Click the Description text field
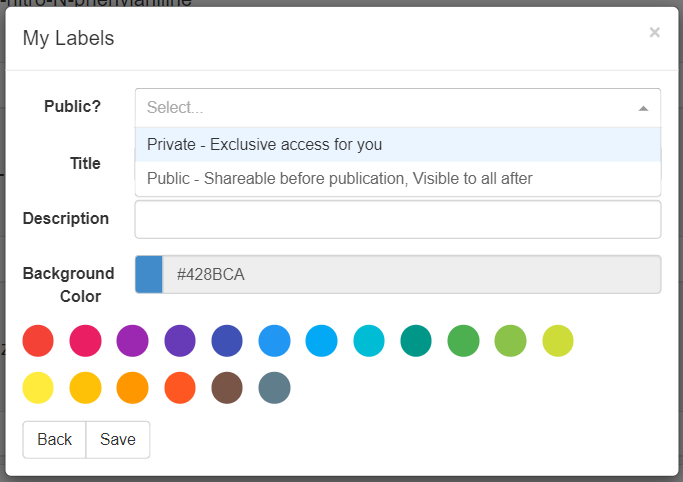683x482 pixels. [398, 219]
